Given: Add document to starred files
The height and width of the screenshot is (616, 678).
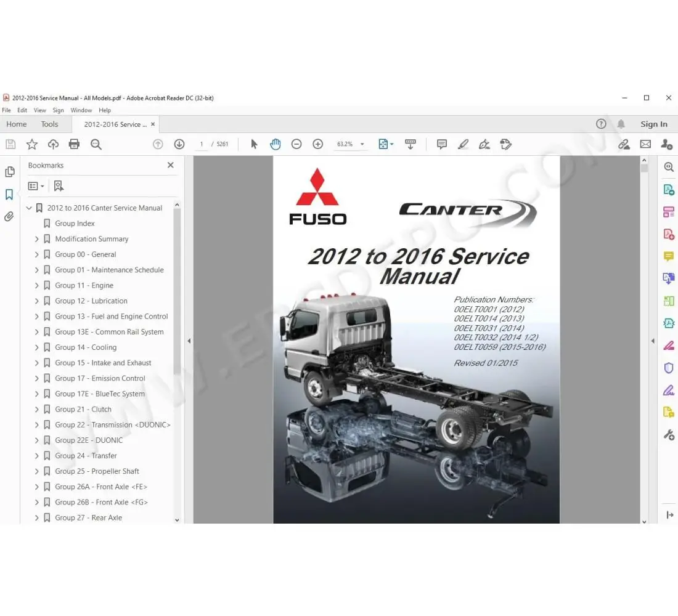Looking at the screenshot, I should (x=32, y=144).
